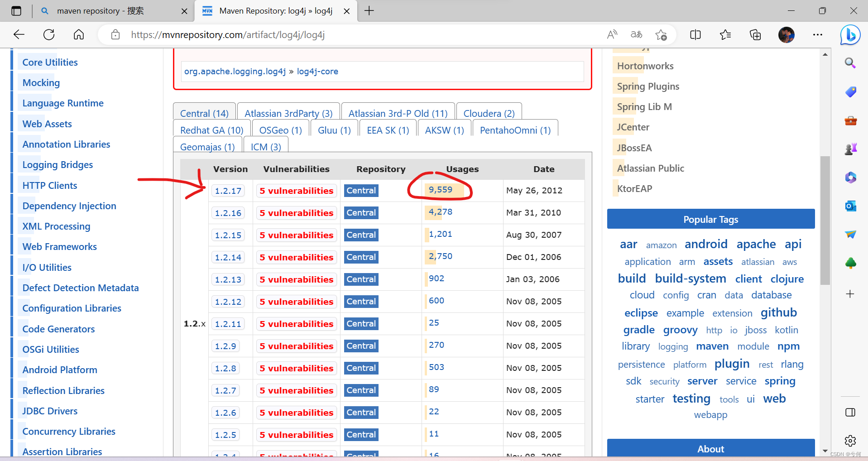The height and width of the screenshot is (461, 868).
Task: Open Bing Chat with the Copilot icon
Action: 850,35
